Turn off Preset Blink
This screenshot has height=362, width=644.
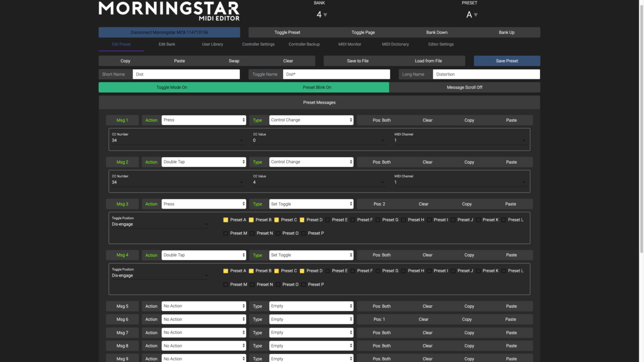click(x=317, y=87)
